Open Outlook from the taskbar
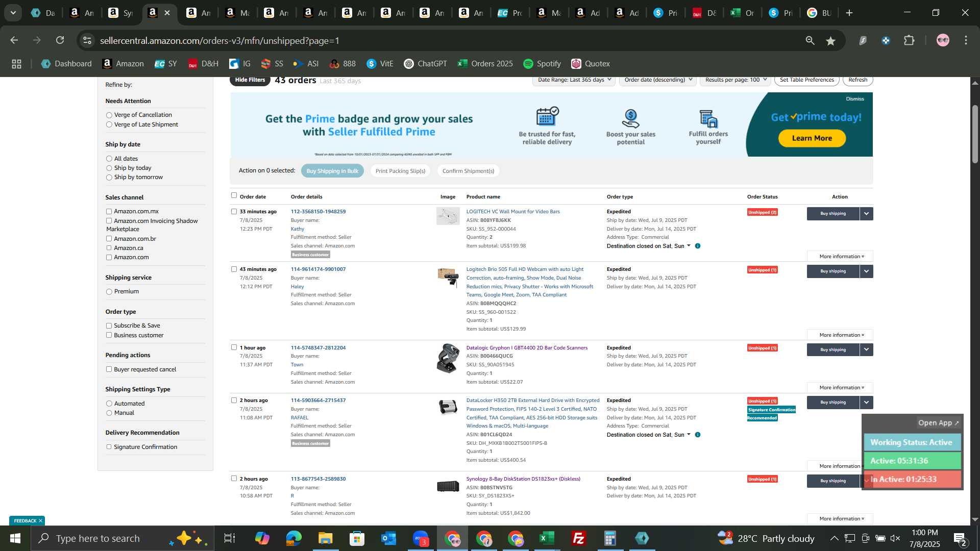This screenshot has height=551, width=980. pos(388,538)
